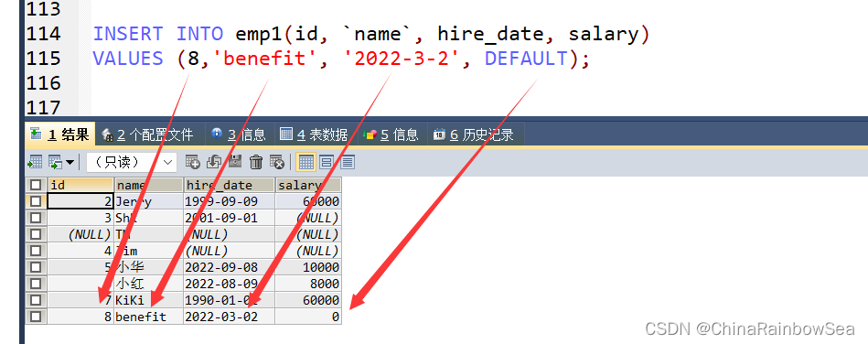The image size is (868, 344).
Task: Click line number 113 in editor gutter
Action: click(43, 9)
